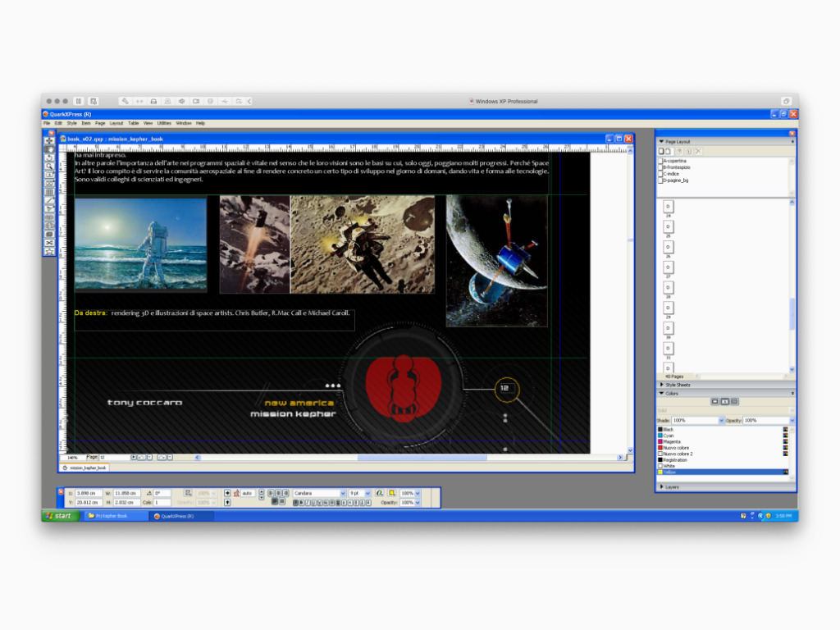
Task: Expand the Layers palette
Action: [662, 487]
